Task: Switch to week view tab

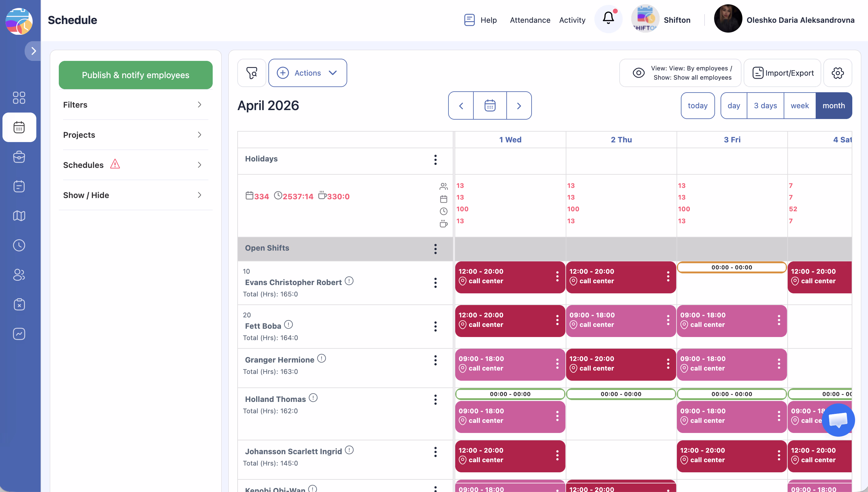Action: pyautogui.click(x=799, y=106)
